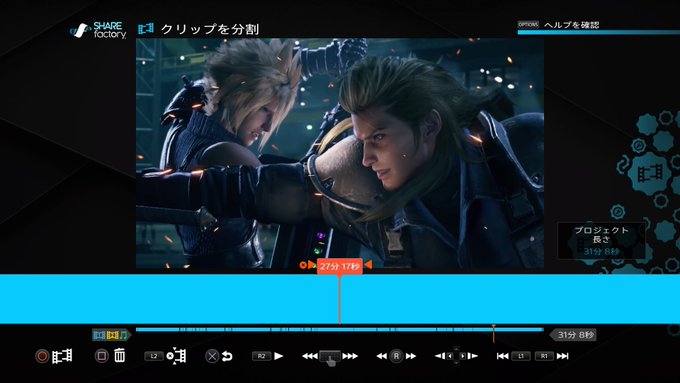The width and height of the screenshot is (680, 383).
Task: Click the cross button icon
Action: point(212,356)
